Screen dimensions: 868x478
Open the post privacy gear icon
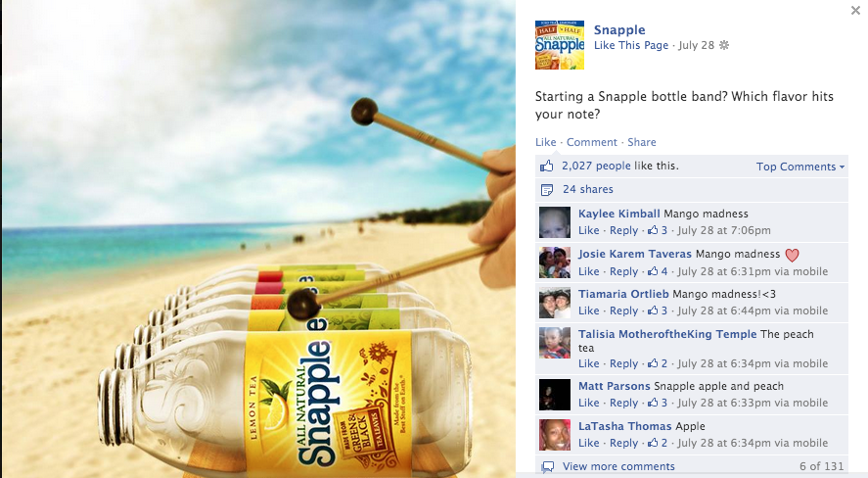724,45
